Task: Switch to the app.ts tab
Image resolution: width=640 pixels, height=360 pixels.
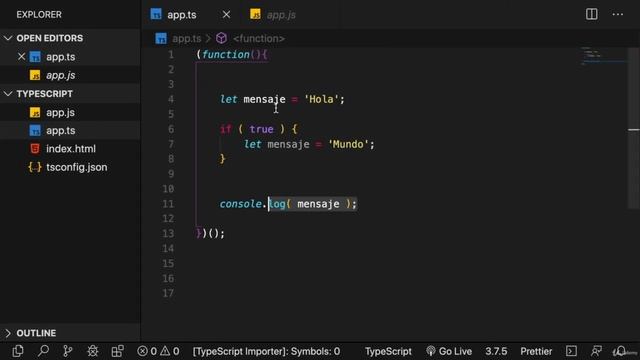Action: [182, 15]
